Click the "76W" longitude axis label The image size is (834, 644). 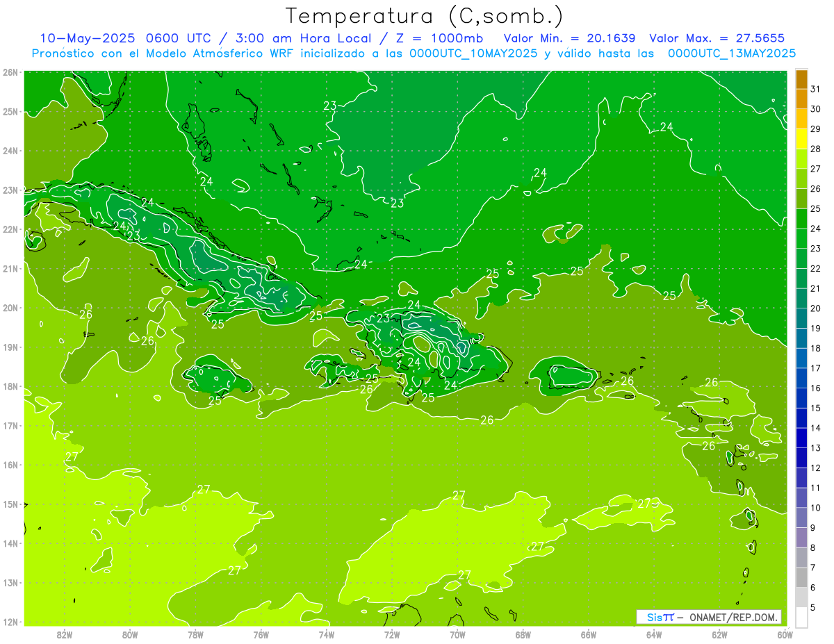[x=261, y=634]
